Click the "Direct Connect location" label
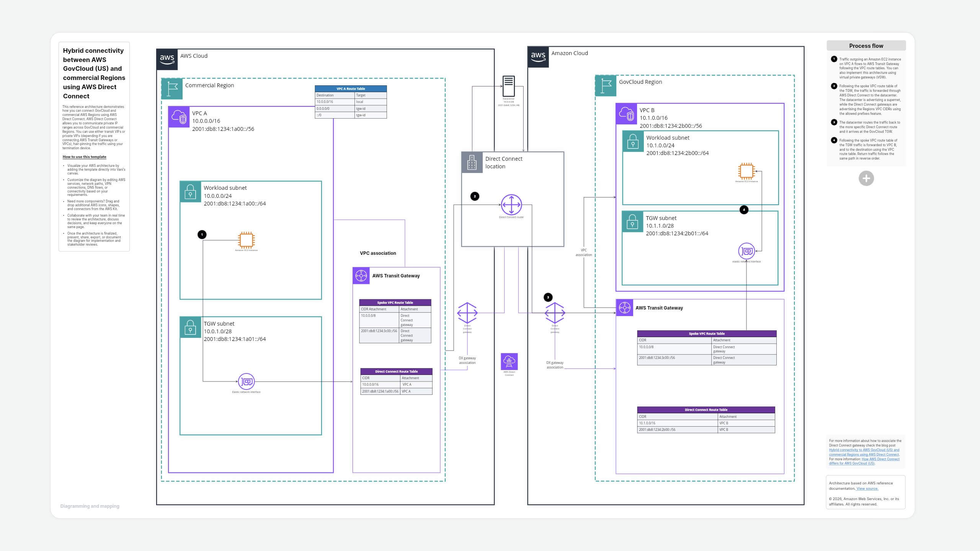The width and height of the screenshot is (980, 551). click(x=504, y=163)
